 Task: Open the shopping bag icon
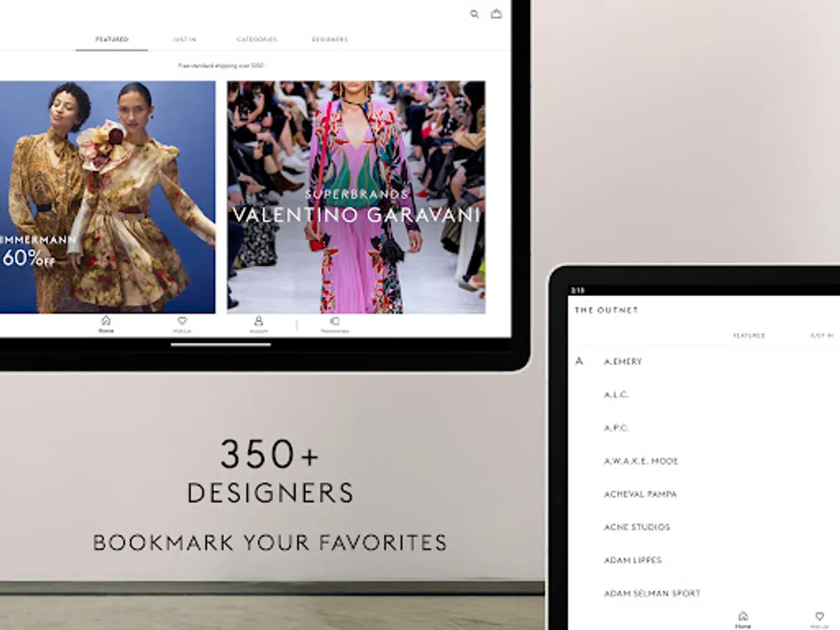click(x=496, y=13)
